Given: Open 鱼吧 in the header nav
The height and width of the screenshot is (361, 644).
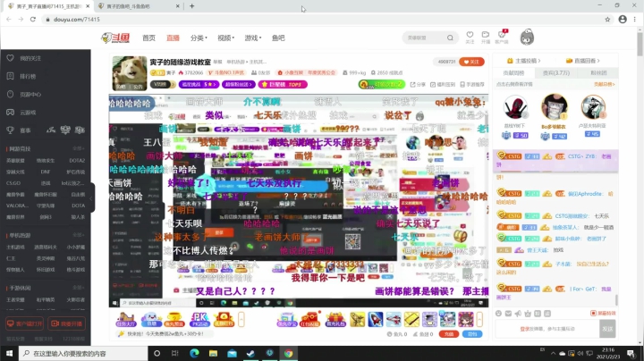Looking at the screenshot, I should 278,38.
